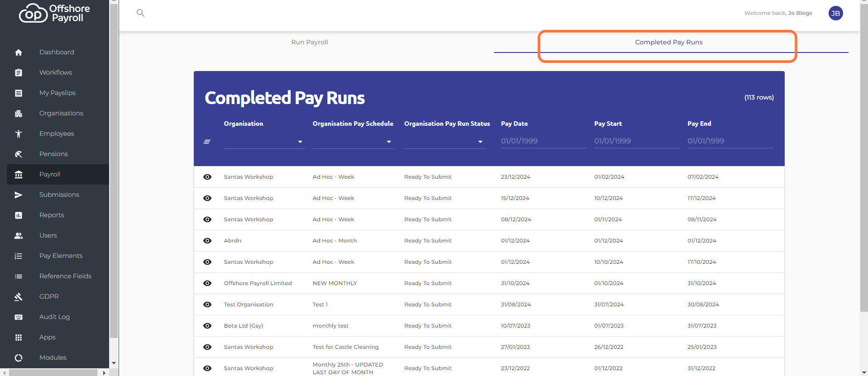Click the Reports chart icon

point(19,215)
